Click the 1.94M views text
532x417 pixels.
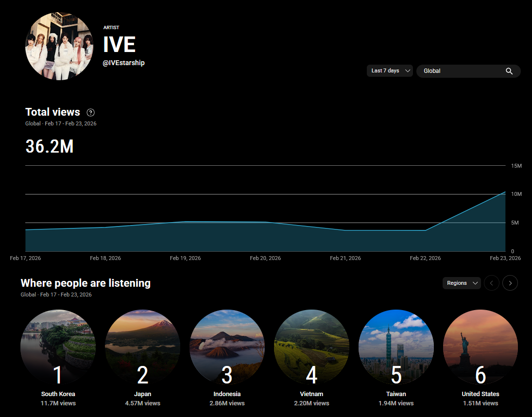click(x=396, y=403)
